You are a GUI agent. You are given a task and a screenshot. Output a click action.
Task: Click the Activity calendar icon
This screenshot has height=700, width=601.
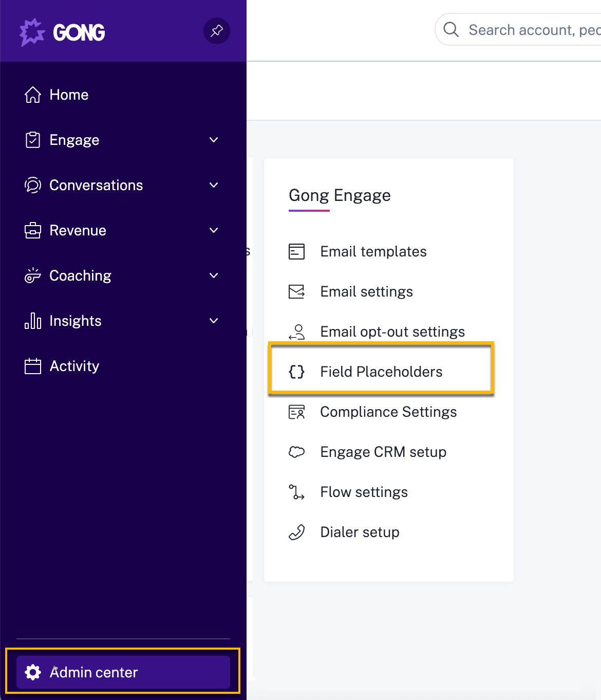pyautogui.click(x=33, y=366)
